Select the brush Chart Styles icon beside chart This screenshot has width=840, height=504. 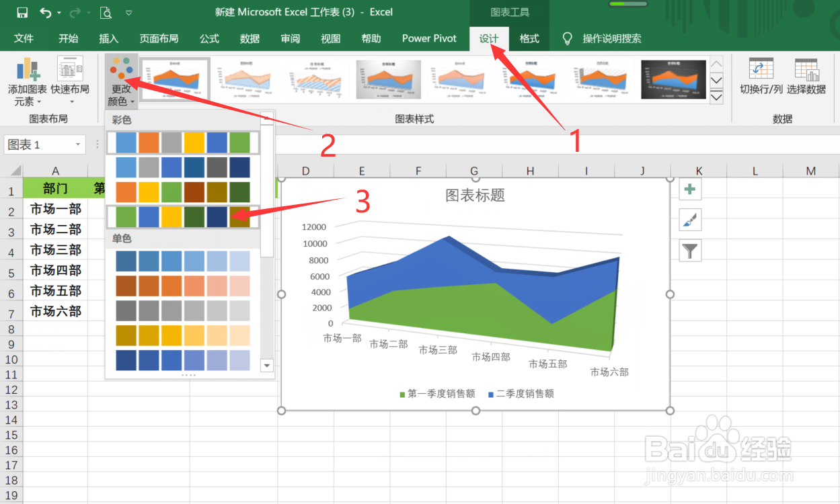click(x=690, y=220)
